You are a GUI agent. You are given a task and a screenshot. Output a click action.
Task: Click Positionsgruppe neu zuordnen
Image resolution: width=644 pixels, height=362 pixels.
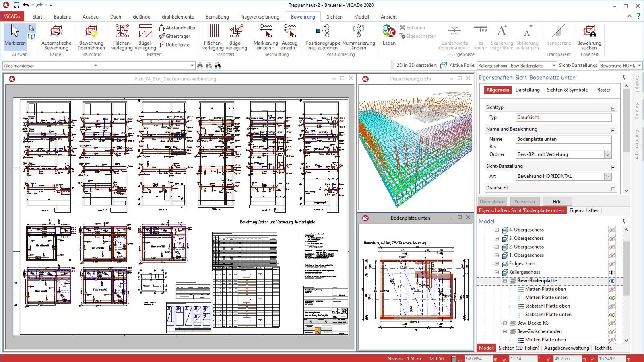(x=323, y=37)
